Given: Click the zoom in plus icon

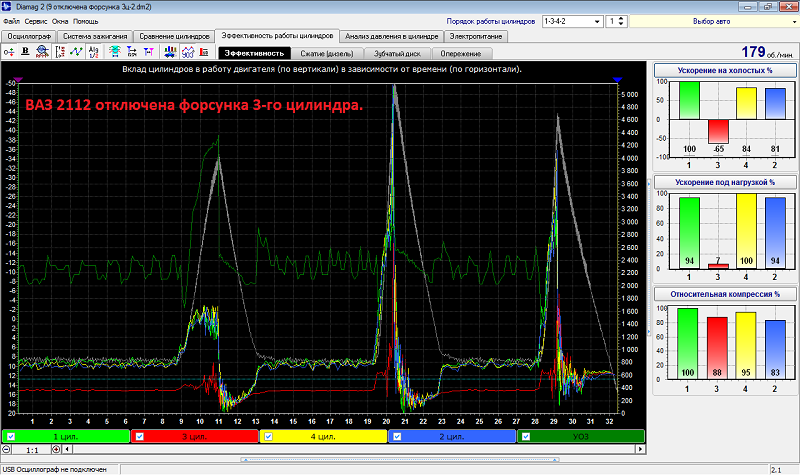Looking at the screenshot, I should 56,449.
